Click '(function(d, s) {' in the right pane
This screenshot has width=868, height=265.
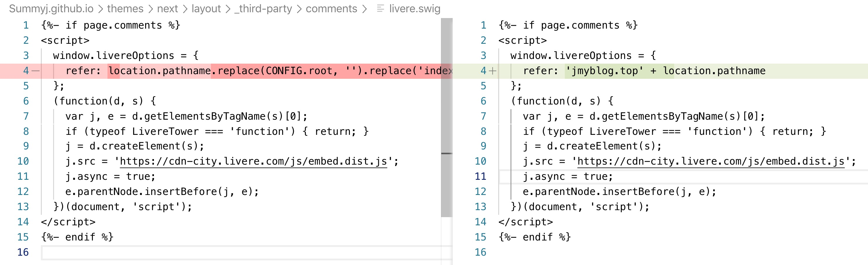pos(563,101)
